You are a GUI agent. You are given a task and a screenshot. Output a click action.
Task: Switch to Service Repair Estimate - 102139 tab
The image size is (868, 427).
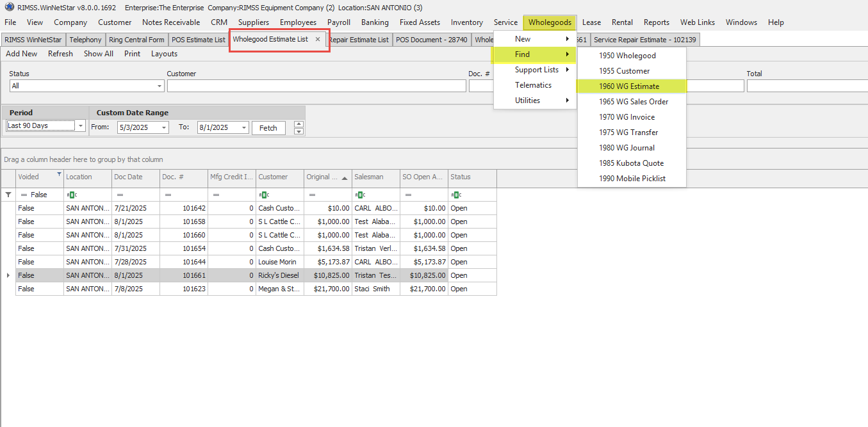(x=646, y=40)
